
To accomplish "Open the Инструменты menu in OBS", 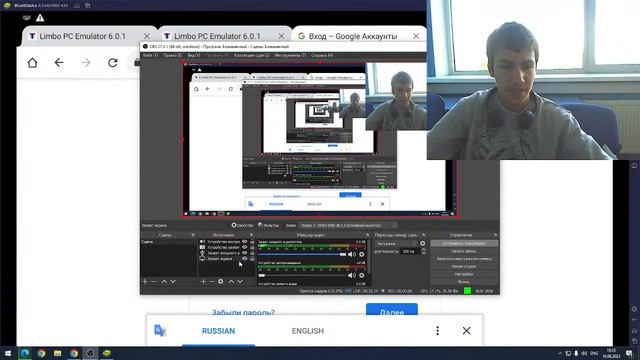I will click(x=290, y=56).
